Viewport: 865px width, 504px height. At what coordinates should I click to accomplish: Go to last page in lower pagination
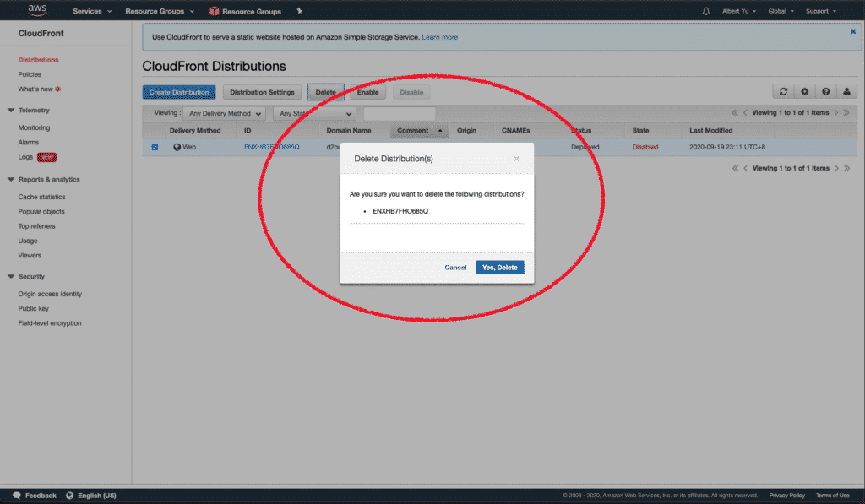(846, 168)
